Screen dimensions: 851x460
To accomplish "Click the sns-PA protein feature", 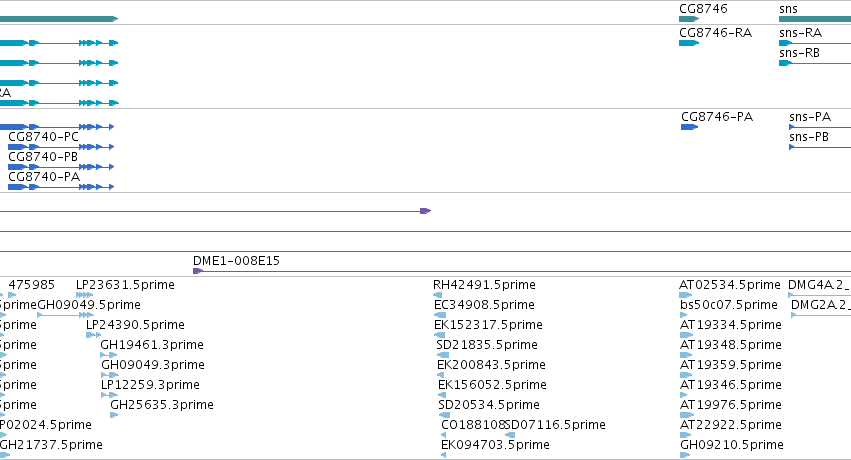I will tap(820, 127).
